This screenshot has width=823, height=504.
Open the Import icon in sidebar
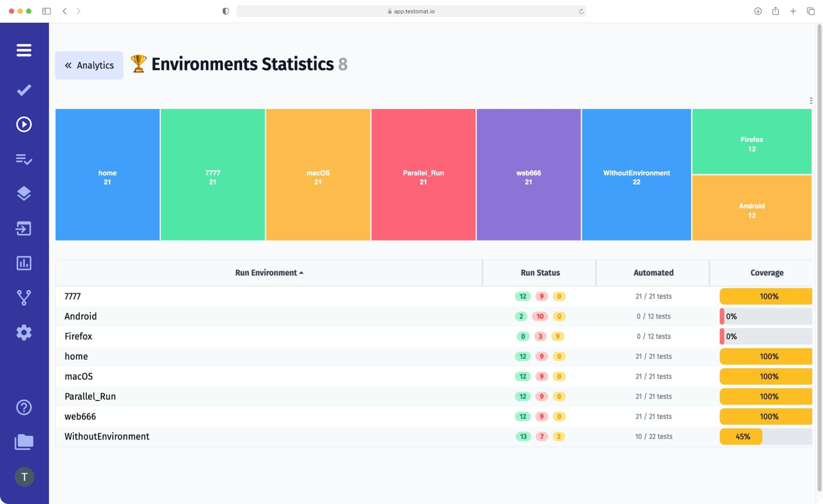(24, 228)
